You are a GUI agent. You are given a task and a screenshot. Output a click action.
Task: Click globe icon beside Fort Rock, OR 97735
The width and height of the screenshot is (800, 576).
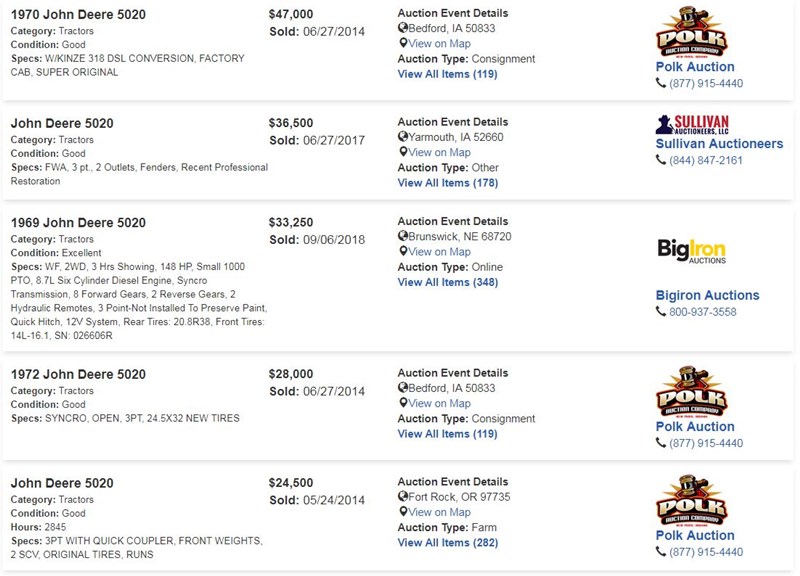pos(403,496)
